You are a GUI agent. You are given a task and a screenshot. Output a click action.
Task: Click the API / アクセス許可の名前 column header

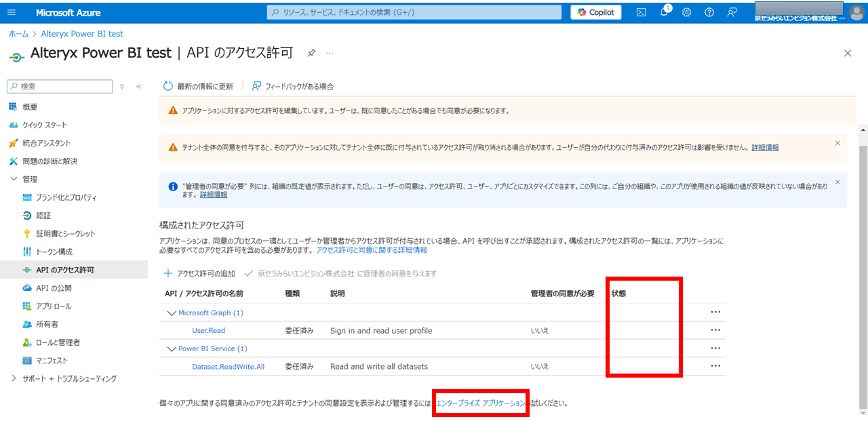[x=203, y=294]
